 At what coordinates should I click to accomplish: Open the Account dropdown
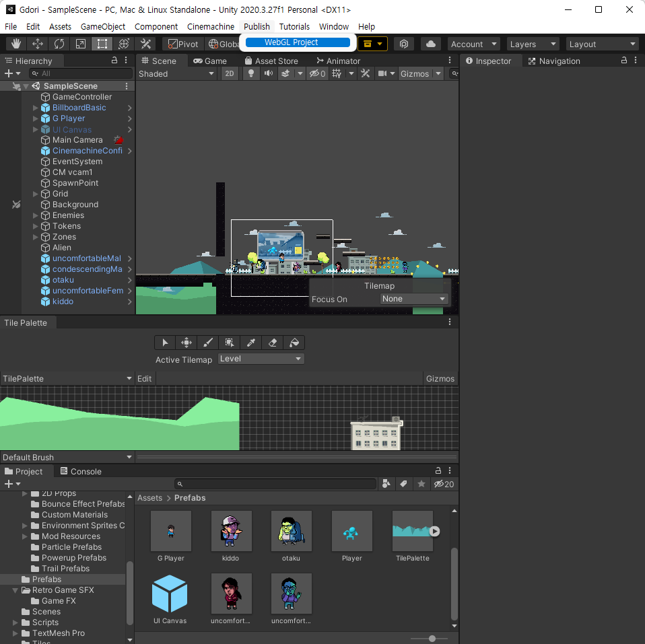pyautogui.click(x=474, y=44)
